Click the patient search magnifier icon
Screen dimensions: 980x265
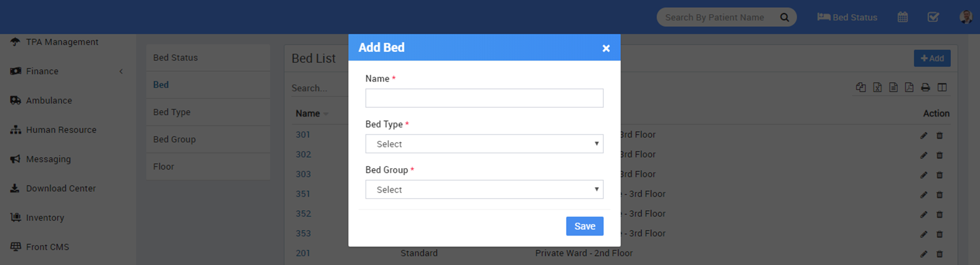(785, 17)
